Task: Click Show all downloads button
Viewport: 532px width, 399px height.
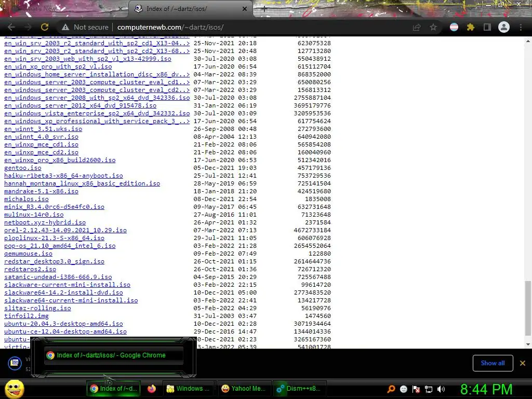Action: click(x=493, y=363)
